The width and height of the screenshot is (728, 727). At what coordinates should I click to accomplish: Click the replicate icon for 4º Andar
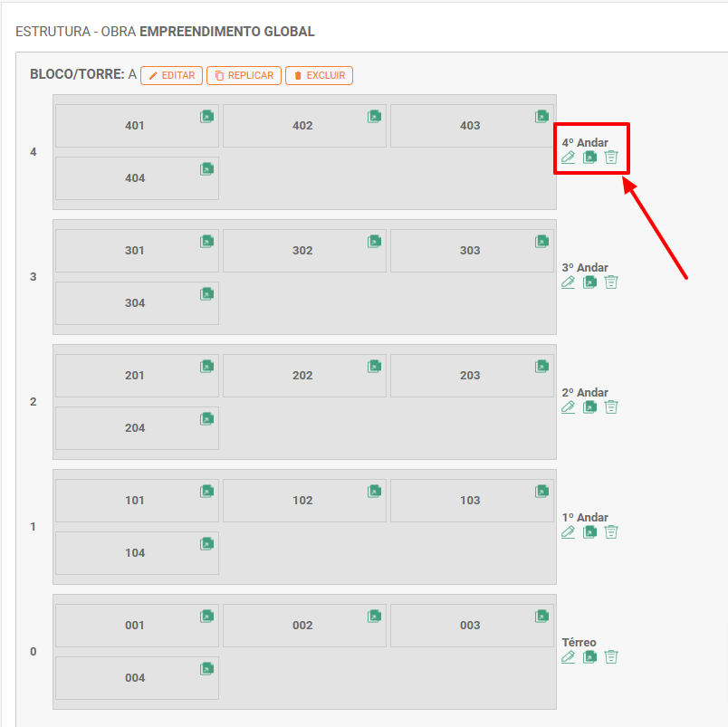(589, 158)
